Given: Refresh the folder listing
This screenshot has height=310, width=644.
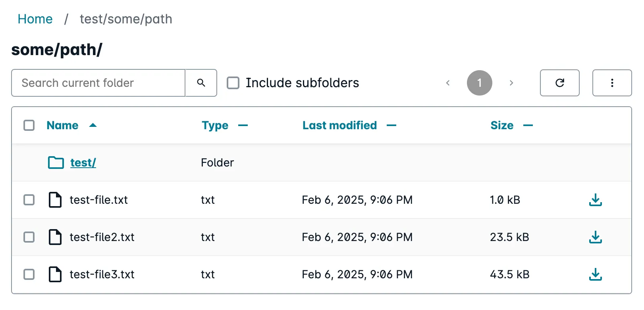Looking at the screenshot, I should click(x=559, y=83).
